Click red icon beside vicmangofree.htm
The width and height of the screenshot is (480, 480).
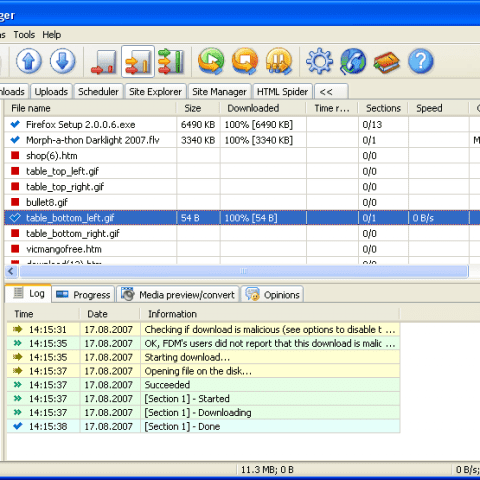pos(15,249)
